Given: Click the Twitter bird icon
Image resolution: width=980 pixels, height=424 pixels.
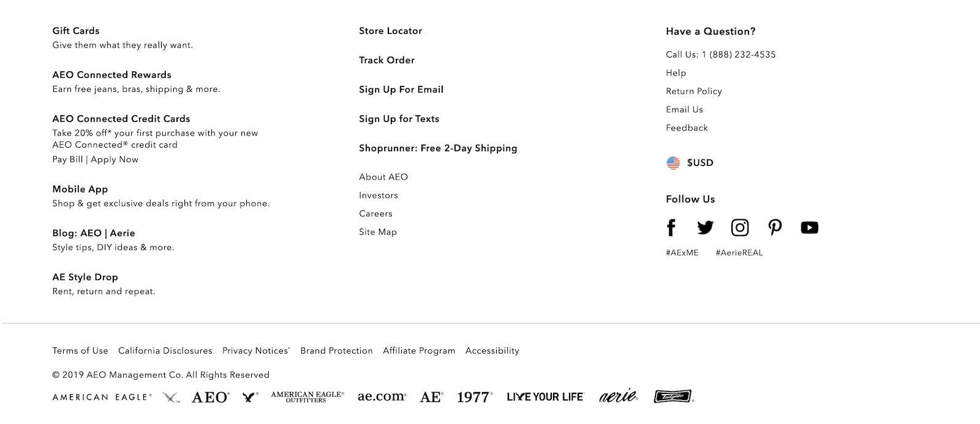Looking at the screenshot, I should pos(705,228).
